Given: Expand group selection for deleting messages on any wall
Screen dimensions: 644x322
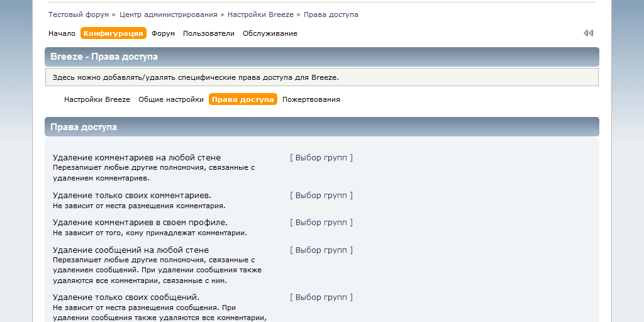Looking at the screenshot, I should click(x=321, y=250).
